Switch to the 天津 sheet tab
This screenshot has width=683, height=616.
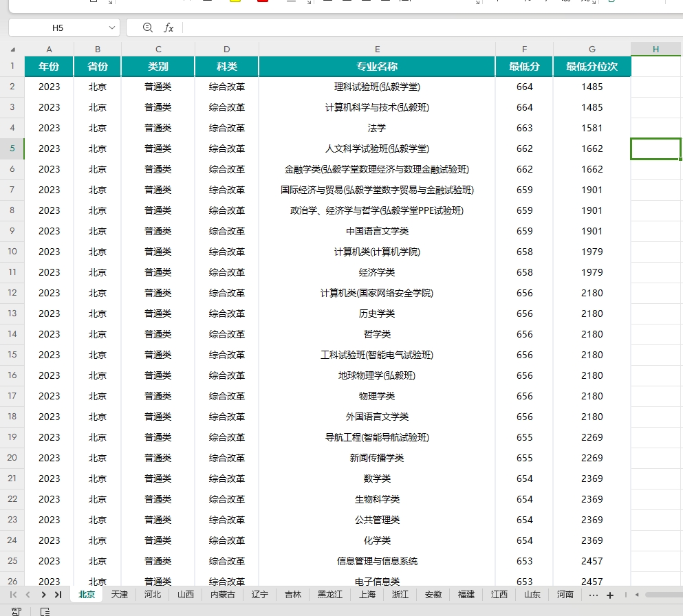pos(120,595)
